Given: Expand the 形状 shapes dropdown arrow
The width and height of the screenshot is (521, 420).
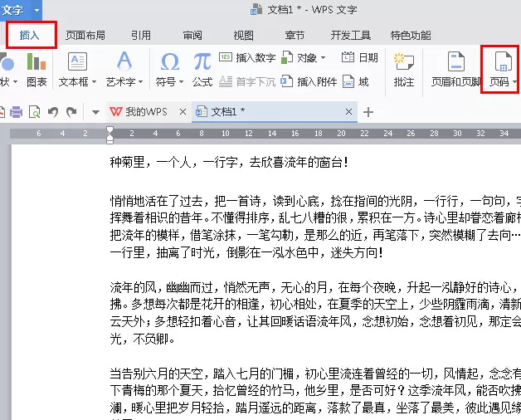Looking at the screenshot, I should pyautogui.click(x=15, y=81).
